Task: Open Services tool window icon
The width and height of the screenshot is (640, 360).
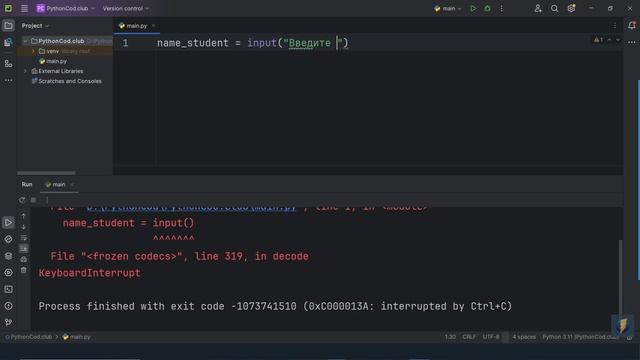Action: 8,273
